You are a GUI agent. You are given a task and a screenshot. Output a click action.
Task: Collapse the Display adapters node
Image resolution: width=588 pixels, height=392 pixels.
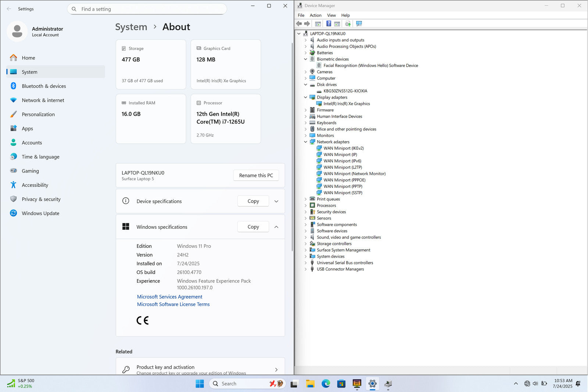click(x=305, y=97)
